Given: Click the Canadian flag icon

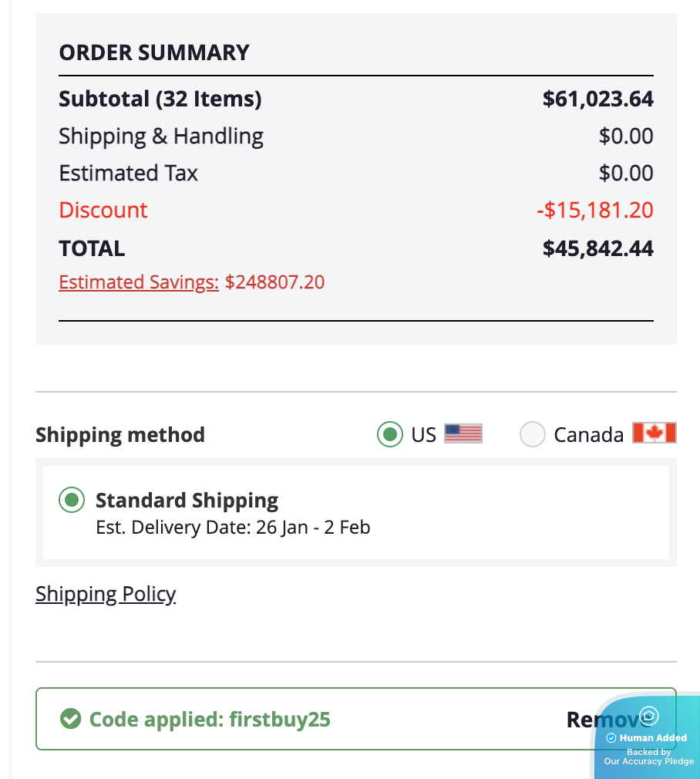Looking at the screenshot, I should point(654,433).
